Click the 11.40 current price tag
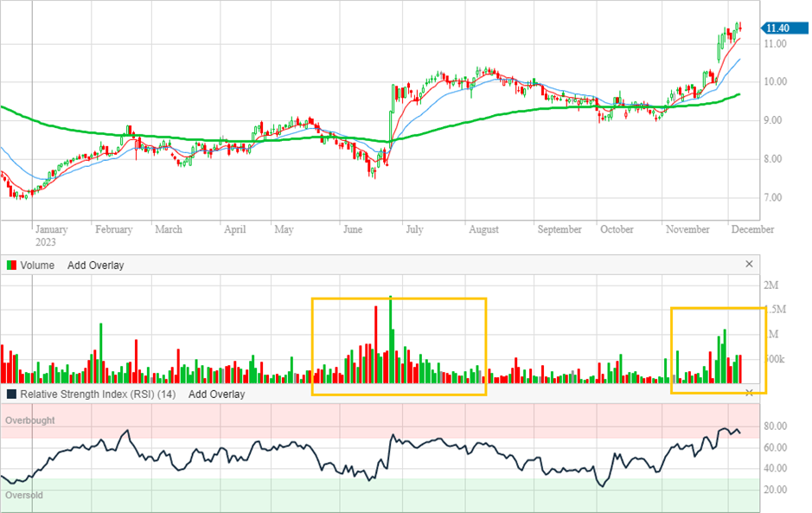Image resolution: width=812 pixels, height=513 pixels. (x=776, y=29)
